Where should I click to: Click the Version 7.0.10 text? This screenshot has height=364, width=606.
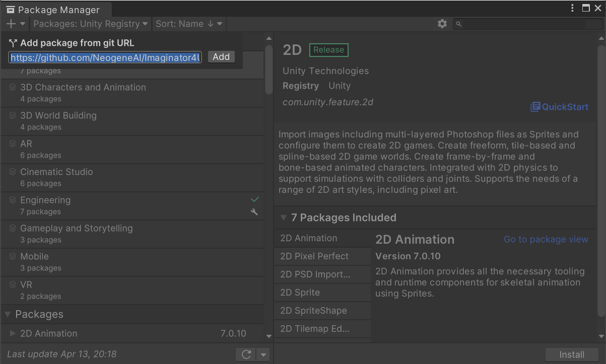click(x=408, y=256)
